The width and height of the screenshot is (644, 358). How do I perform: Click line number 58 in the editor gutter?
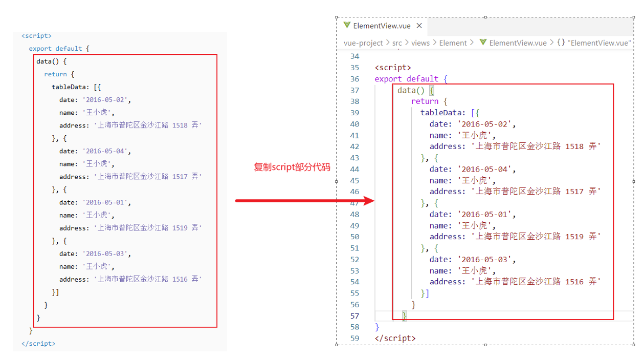(355, 327)
